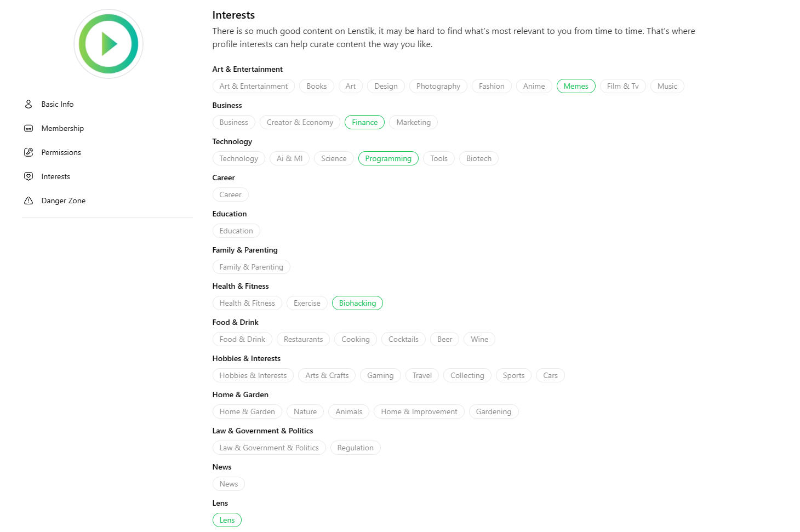Select the Photography interest
This screenshot has width=800, height=532.
[x=438, y=86]
